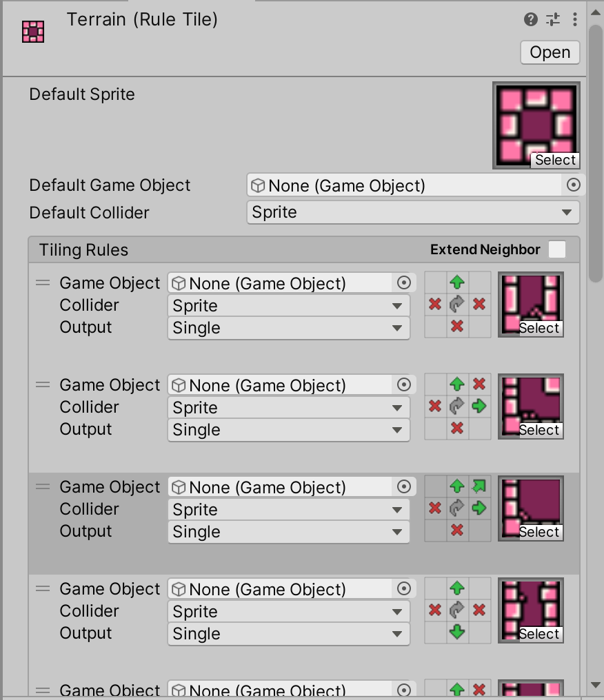This screenshot has width=604, height=700.
Task: Click the Terrain Rule Tile asset icon
Action: 32,31
